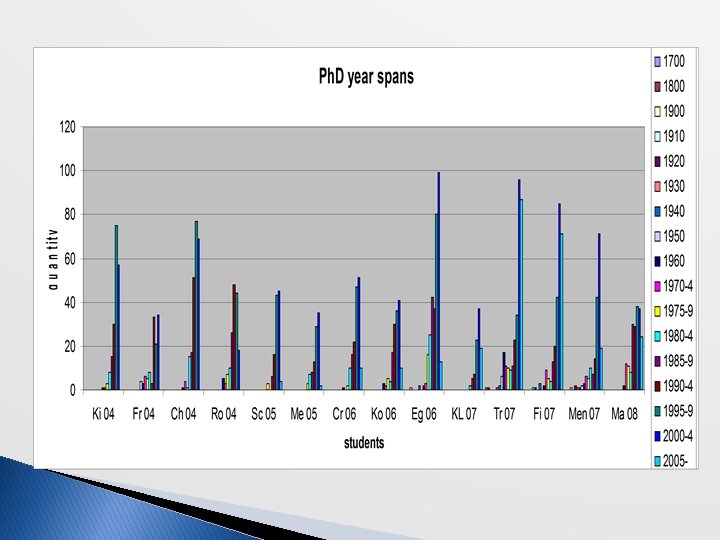This screenshot has width=720, height=540.
Task: Click the 1930 legend entry text
Action: pos(674,186)
